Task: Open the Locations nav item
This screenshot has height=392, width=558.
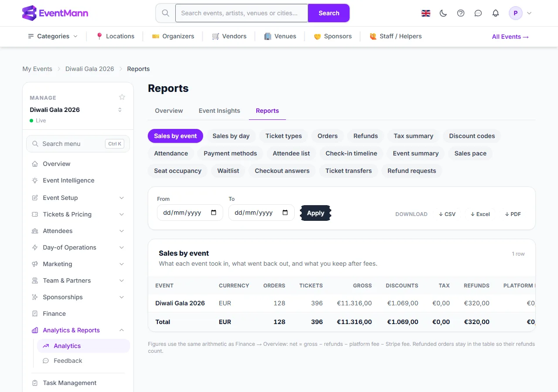Action: pos(115,36)
